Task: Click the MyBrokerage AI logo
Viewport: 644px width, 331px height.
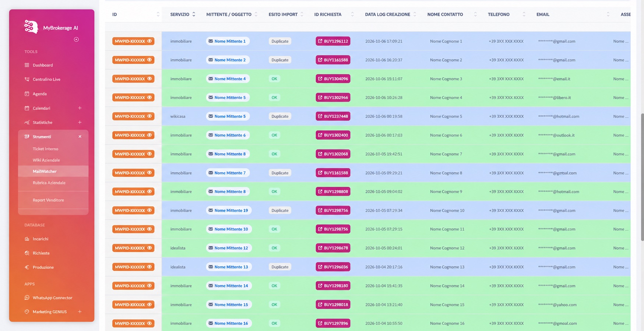Action: [x=31, y=27]
